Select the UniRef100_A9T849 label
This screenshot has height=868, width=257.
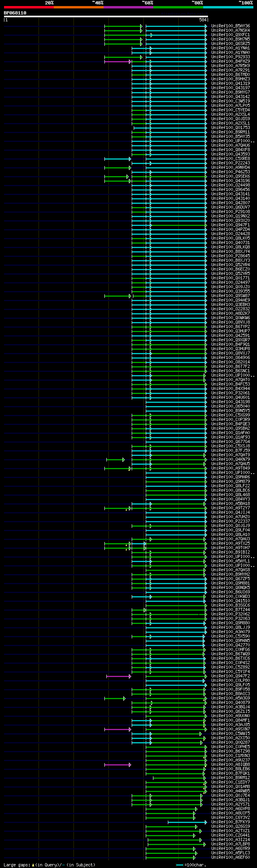click(x=230, y=468)
